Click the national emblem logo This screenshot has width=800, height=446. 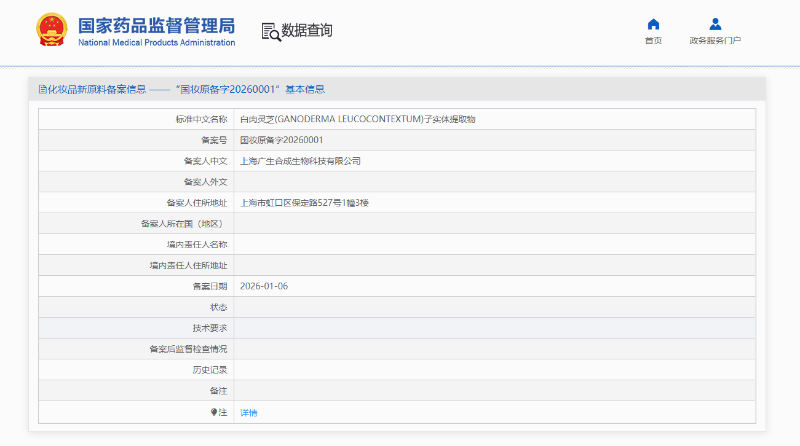(47, 31)
